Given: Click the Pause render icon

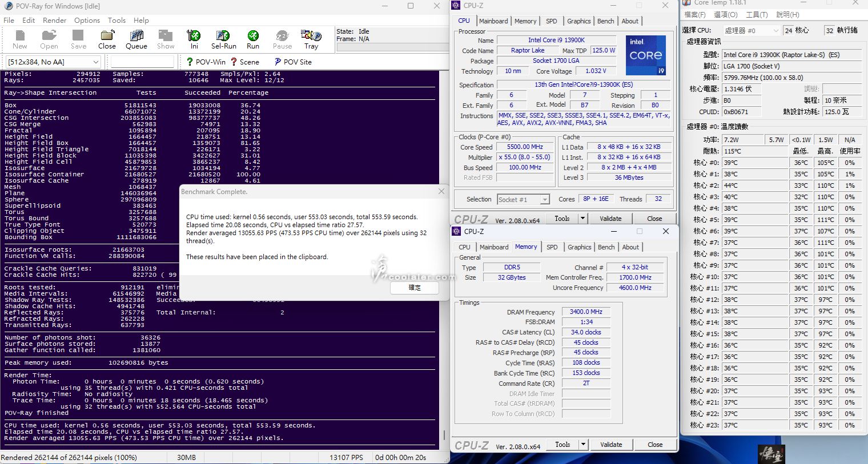Looking at the screenshot, I should 282,39.
